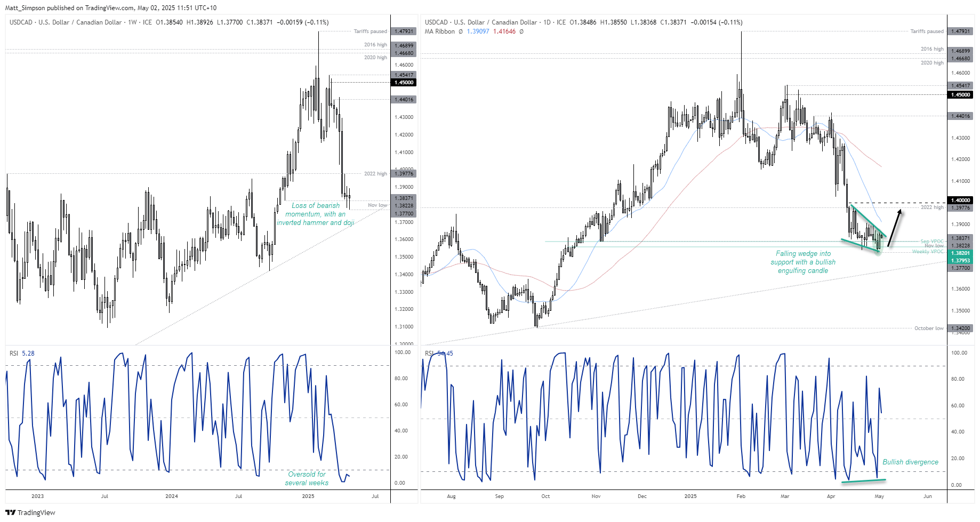Click 'Tariffs paused' label on weekly chart
The image size is (980, 522).
click(371, 31)
